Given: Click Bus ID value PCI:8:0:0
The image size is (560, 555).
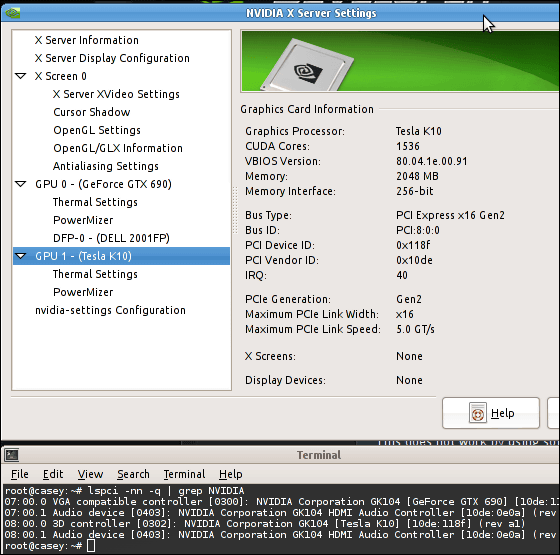Looking at the screenshot, I should tap(418, 230).
